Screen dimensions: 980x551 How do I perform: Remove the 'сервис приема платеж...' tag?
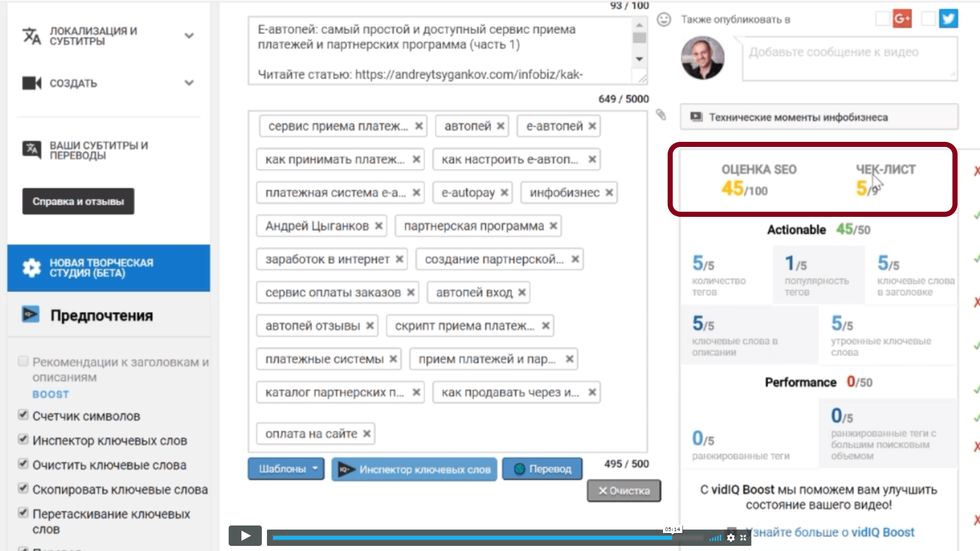[x=419, y=126]
